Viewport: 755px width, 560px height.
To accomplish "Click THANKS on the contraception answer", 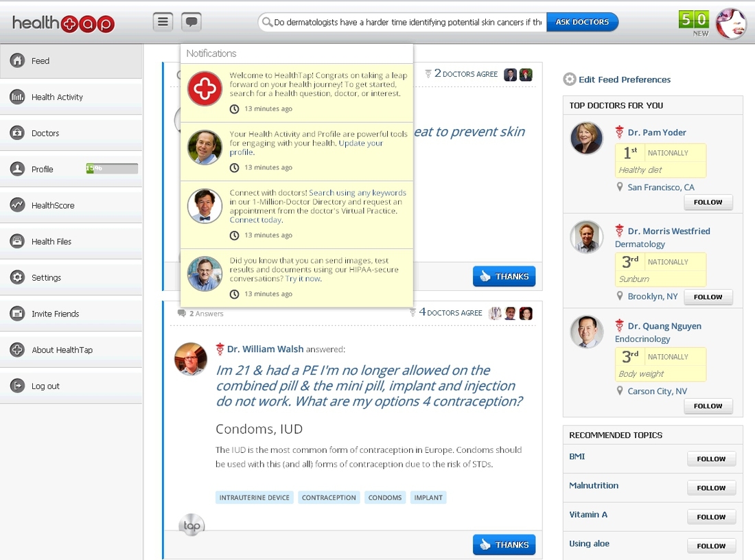I will (504, 545).
